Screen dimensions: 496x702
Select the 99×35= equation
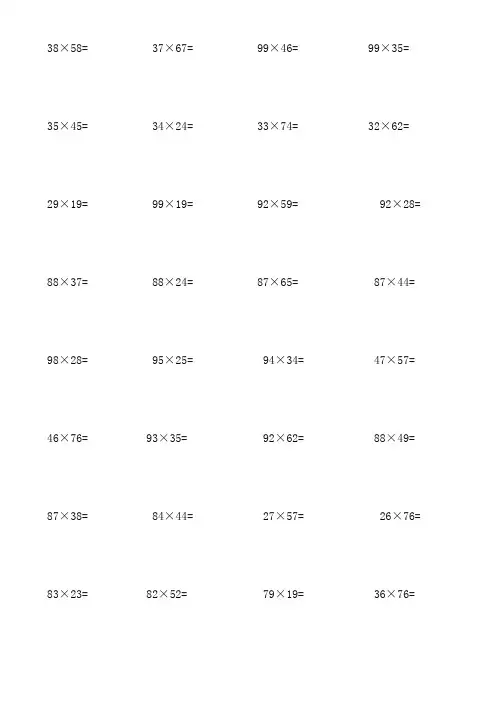(389, 48)
